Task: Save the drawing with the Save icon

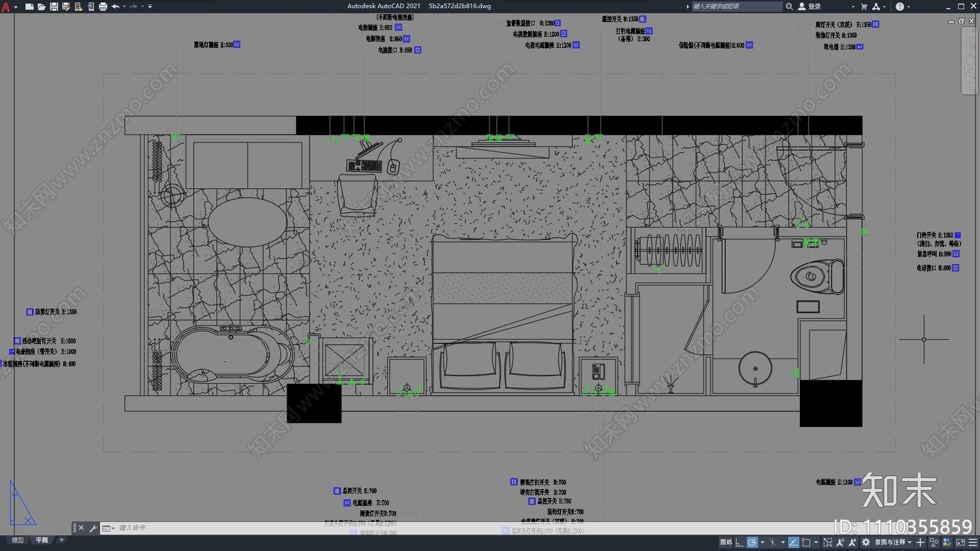Action: coord(53,7)
